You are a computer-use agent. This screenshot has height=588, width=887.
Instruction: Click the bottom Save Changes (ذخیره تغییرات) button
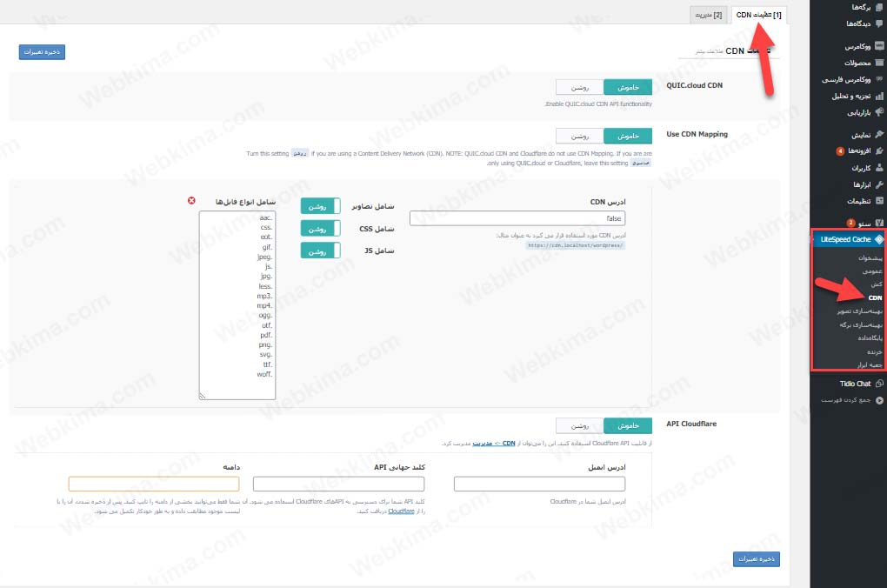(757, 559)
